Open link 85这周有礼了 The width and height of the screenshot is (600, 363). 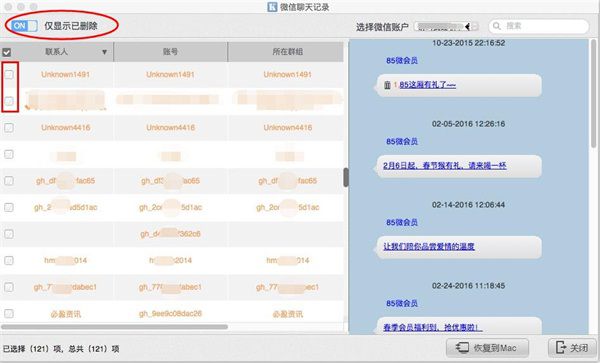[427, 85]
